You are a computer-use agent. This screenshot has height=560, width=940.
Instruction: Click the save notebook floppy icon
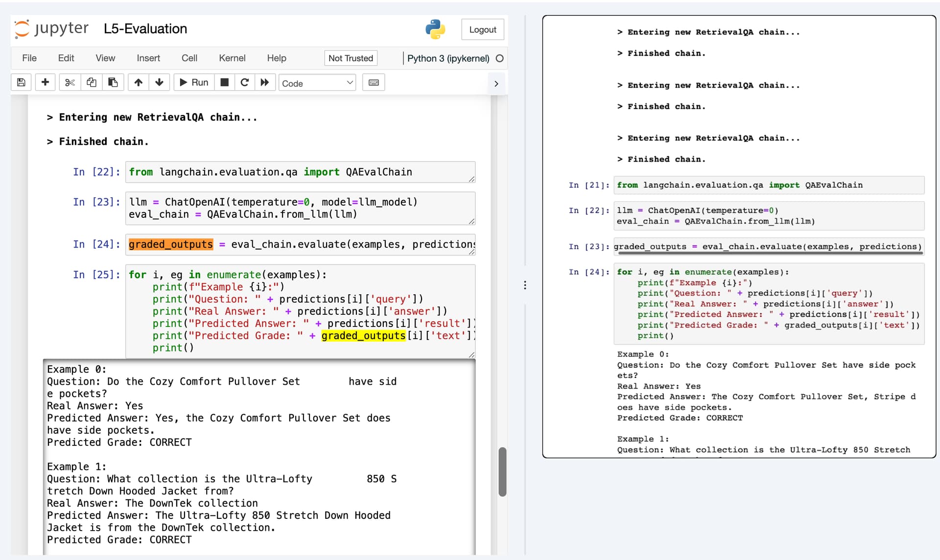coord(21,83)
